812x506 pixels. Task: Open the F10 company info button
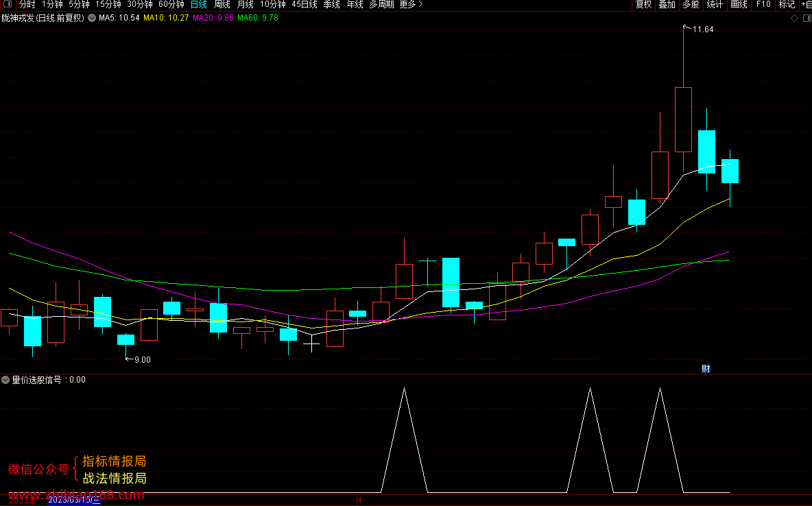coord(763,5)
